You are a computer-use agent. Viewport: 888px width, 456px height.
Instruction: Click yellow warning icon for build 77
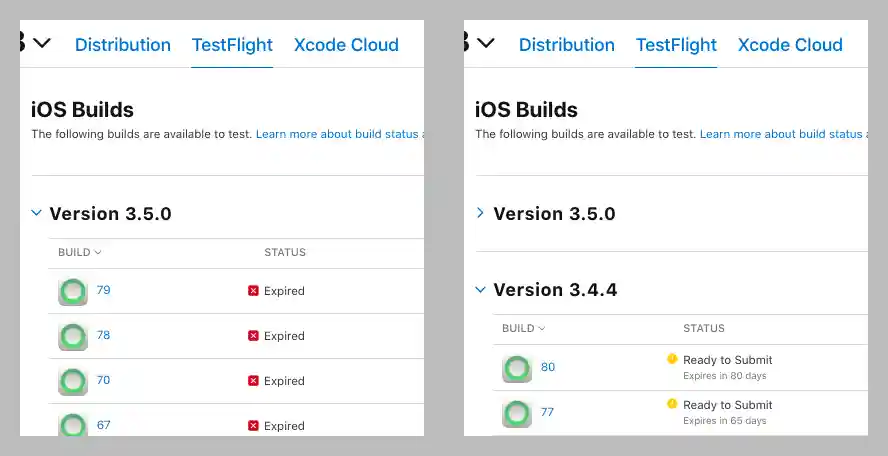672,403
